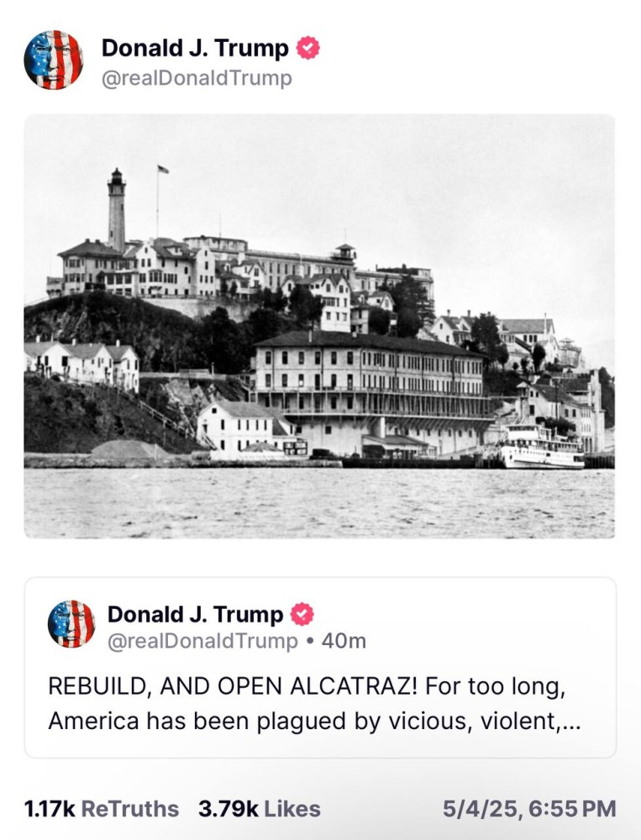View the 1.17k ReTruths list

coord(102,809)
